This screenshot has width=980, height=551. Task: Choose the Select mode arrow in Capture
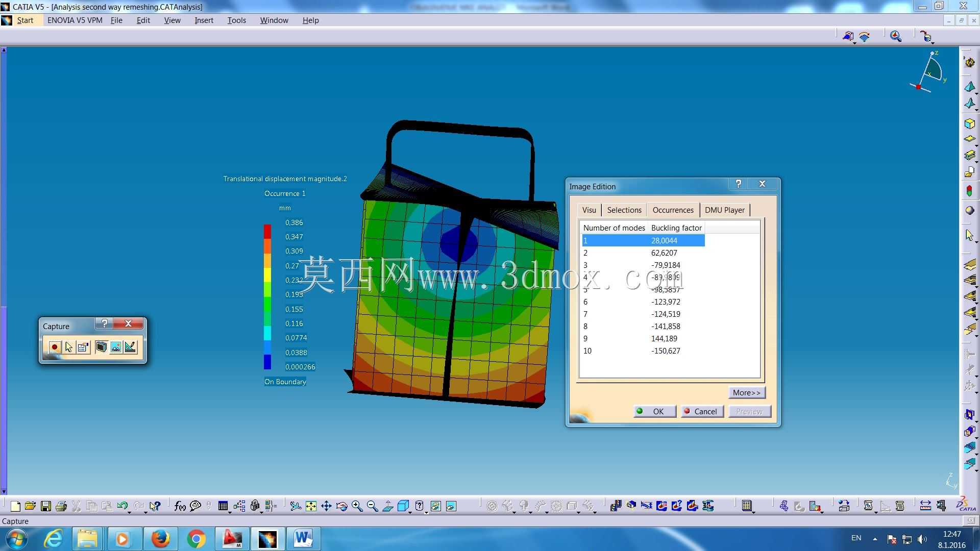pyautogui.click(x=69, y=347)
